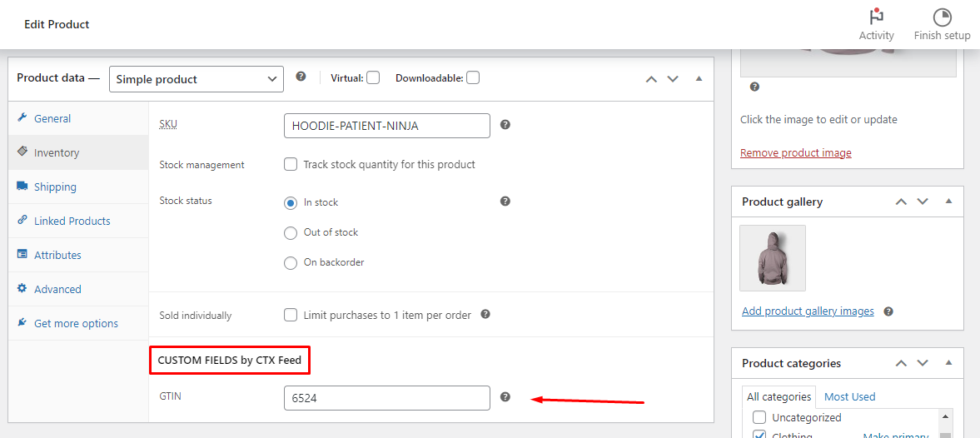Click help icon beside Add gallery images
This screenshot has height=438, width=980.
click(x=888, y=311)
